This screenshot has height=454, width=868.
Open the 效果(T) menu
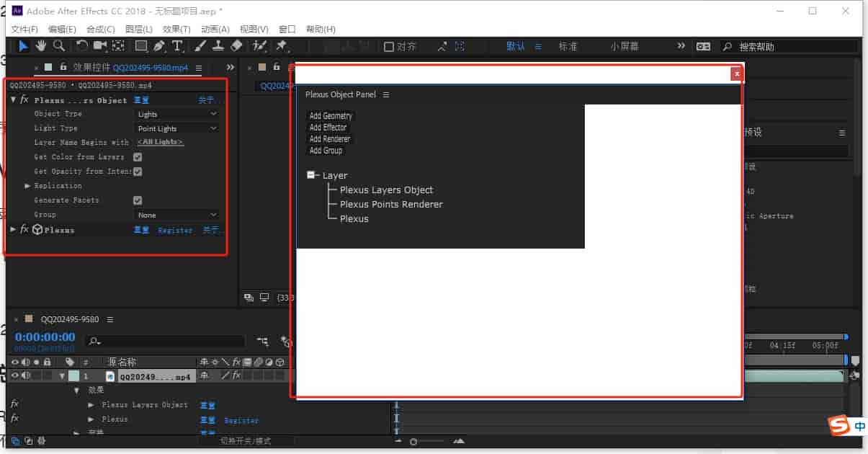pos(176,29)
